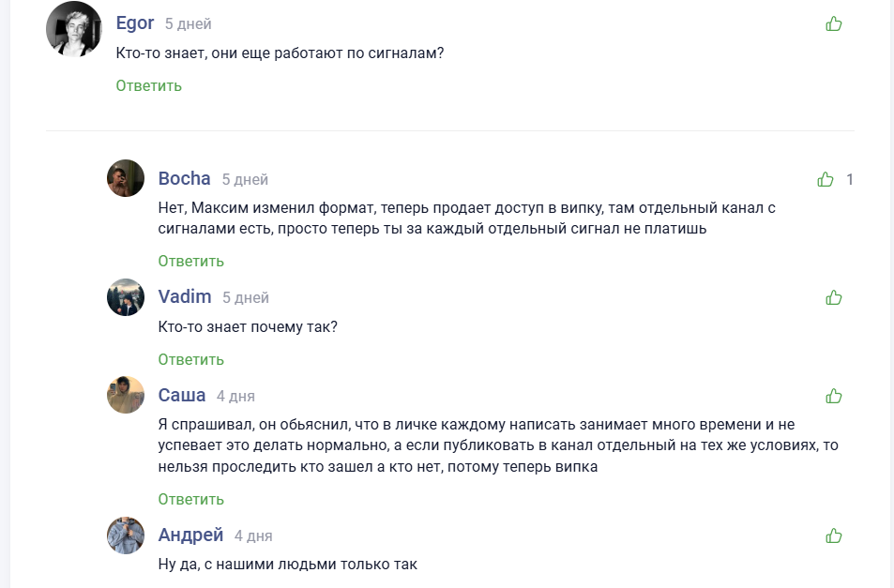894x588 pixels.
Task: Select the Vadim author name
Action: 185,297
